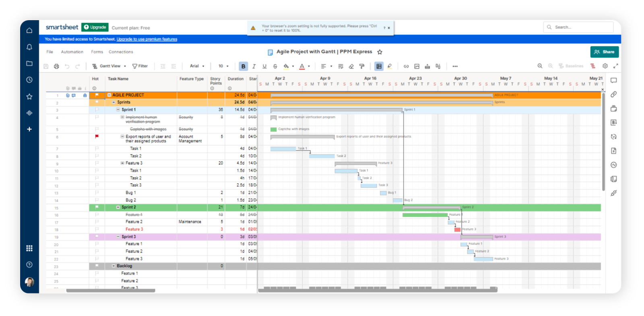This screenshot has width=644, height=316.
Task: Click the Feature Type column header
Action: pos(192,79)
